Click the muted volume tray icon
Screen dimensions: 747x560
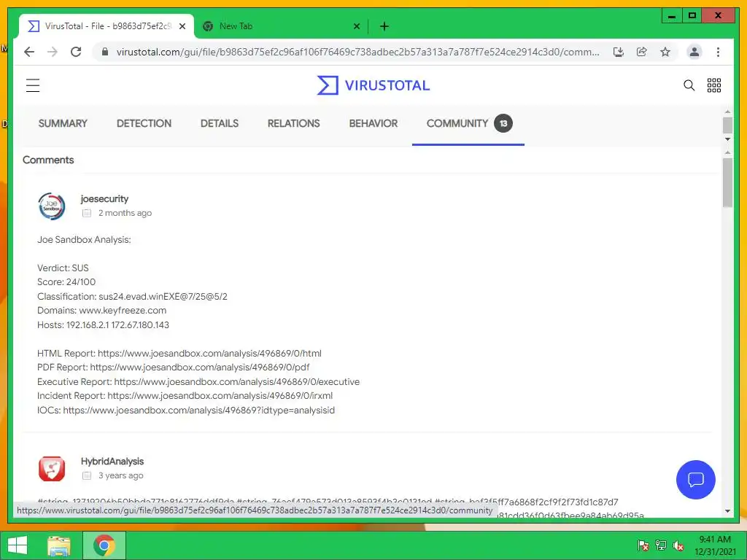click(x=678, y=545)
